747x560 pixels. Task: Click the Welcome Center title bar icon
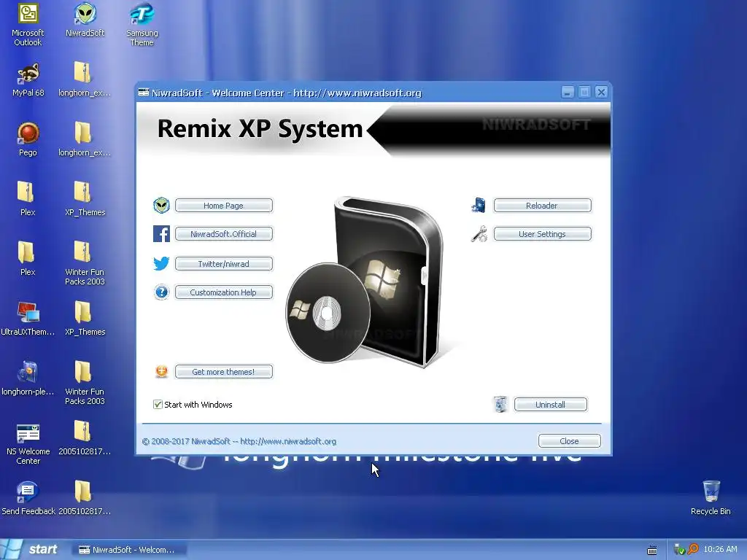click(144, 93)
